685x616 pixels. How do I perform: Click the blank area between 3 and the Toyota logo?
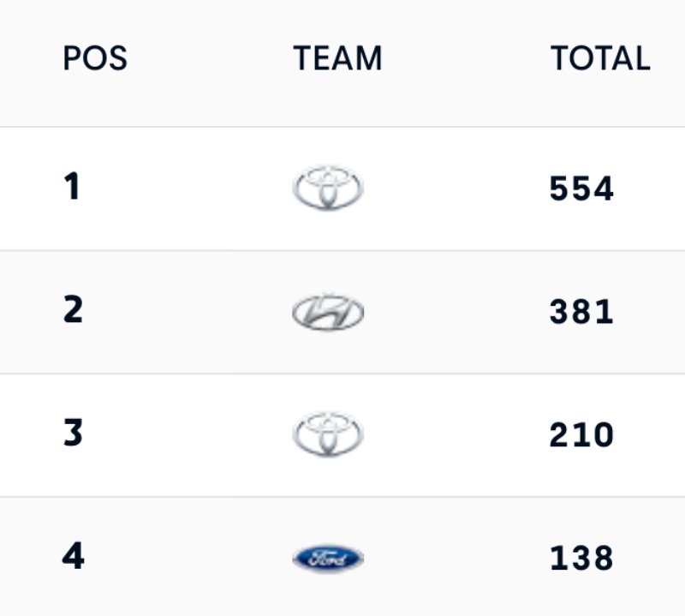pos(188,434)
